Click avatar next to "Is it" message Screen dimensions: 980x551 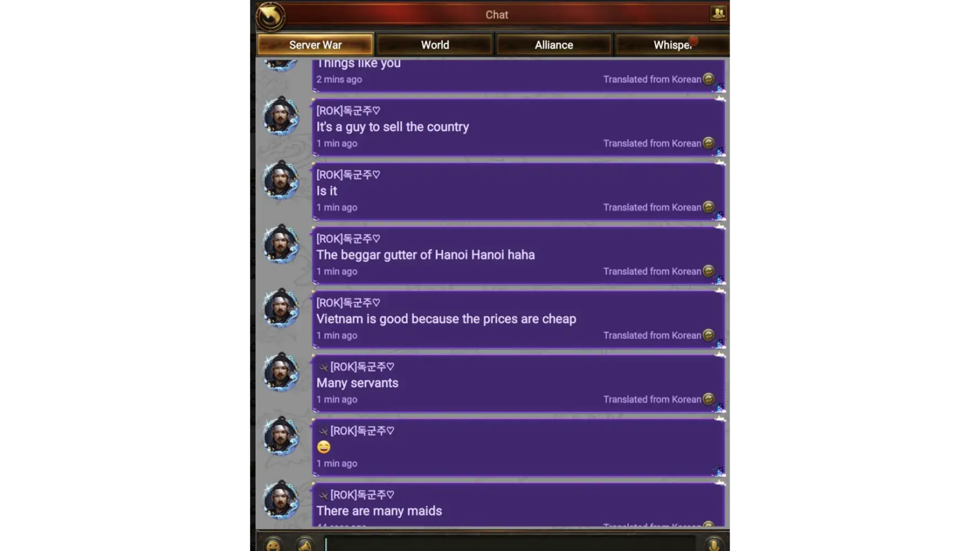tap(281, 180)
